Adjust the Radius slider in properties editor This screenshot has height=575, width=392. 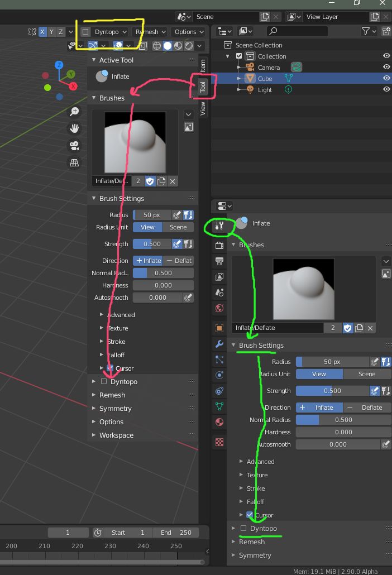click(332, 362)
